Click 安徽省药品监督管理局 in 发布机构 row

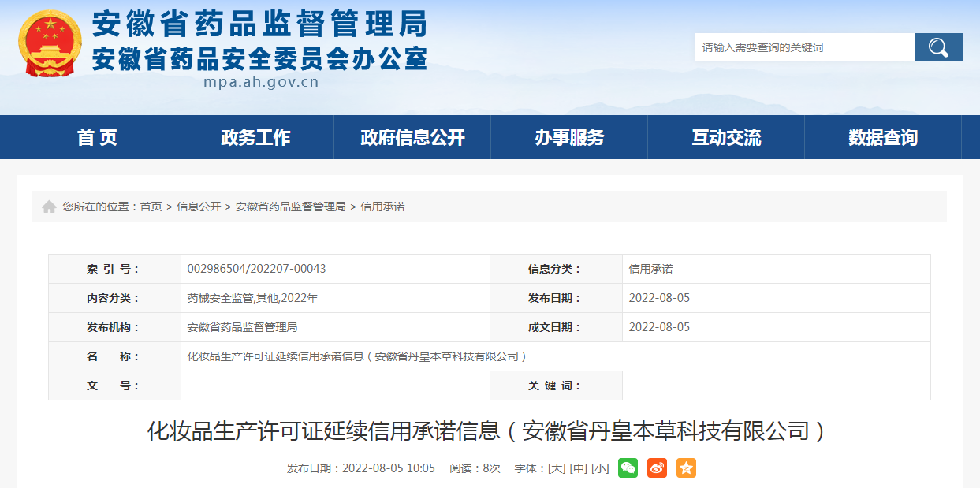(x=242, y=327)
